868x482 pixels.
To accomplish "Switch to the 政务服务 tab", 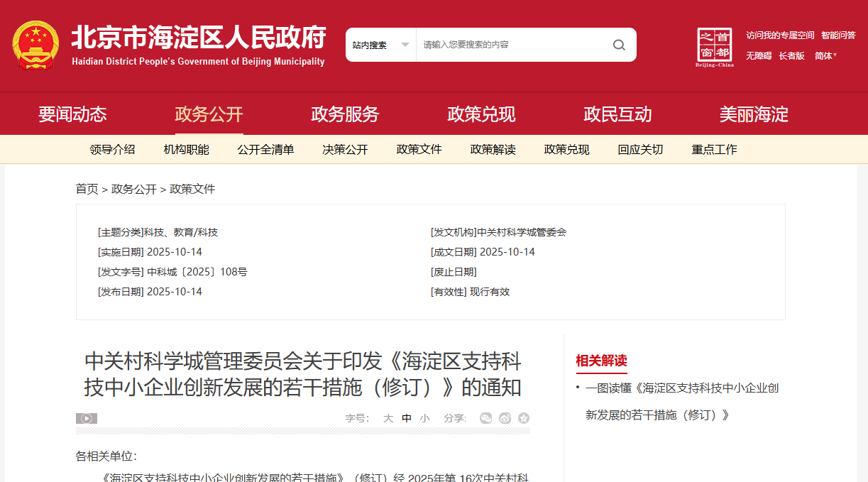I will click(x=345, y=114).
